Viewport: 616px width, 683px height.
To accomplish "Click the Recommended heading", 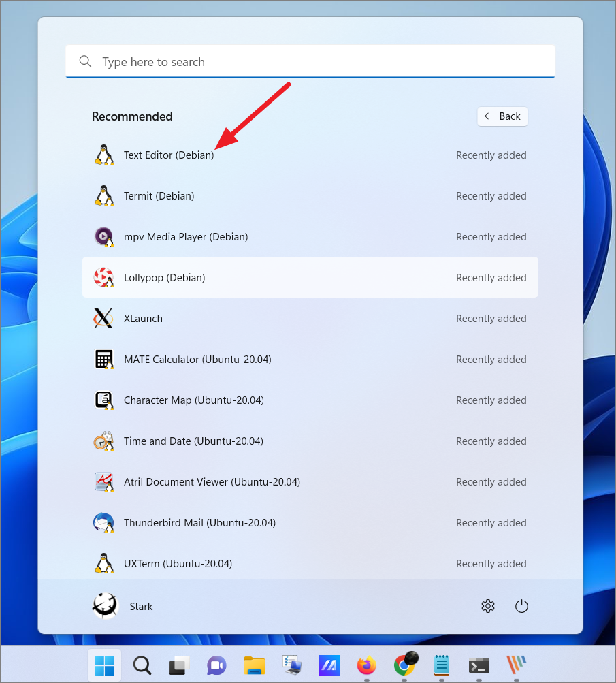I will point(132,116).
